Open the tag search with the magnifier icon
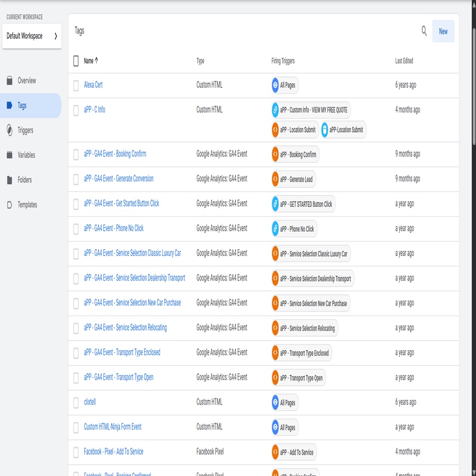The height and width of the screenshot is (476, 476). coord(424,31)
